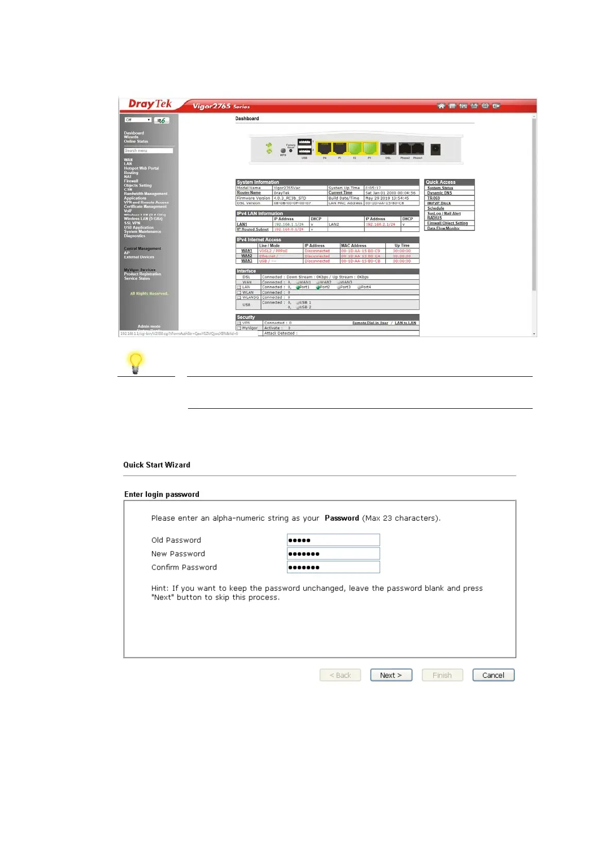Viewport: 613px width, 868px height.
Task: Open the Product Registration link
Action: (143, 274)
